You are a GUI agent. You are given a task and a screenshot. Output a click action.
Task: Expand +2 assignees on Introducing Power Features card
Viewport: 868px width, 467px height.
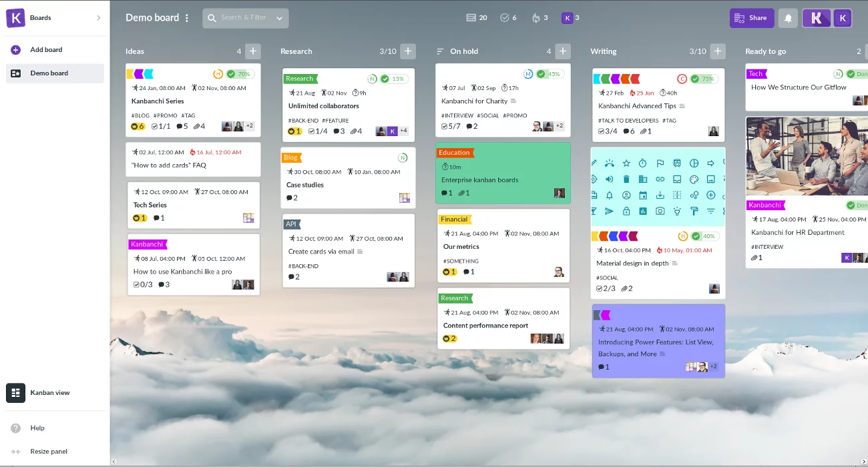712,367
